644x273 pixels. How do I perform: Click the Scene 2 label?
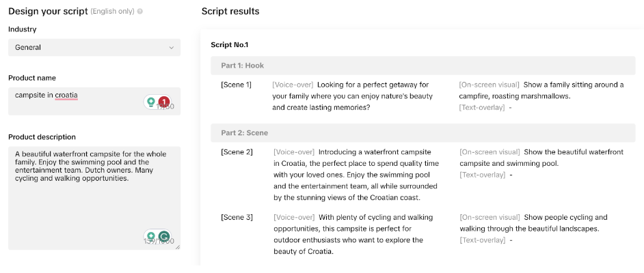(x=237, y=152)
